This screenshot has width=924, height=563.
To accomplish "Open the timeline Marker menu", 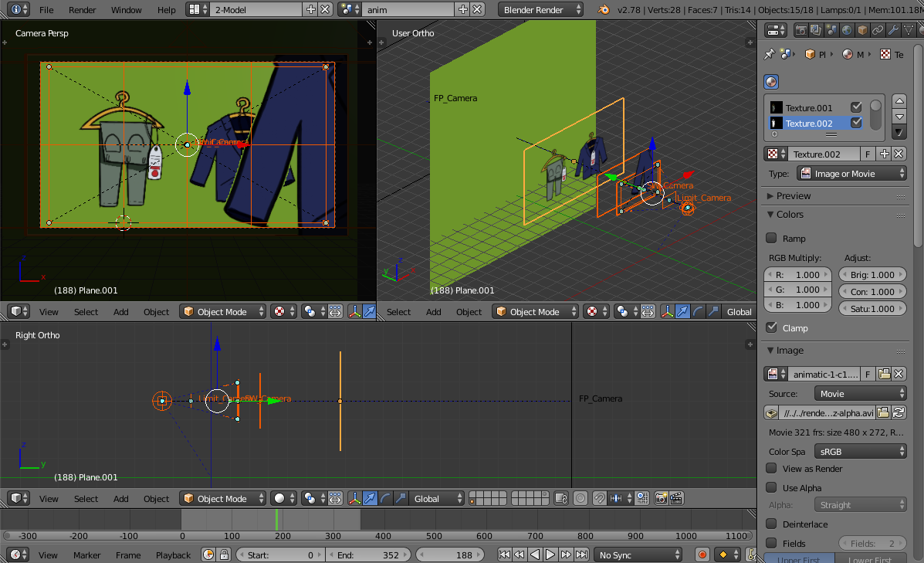I will 86,555.
